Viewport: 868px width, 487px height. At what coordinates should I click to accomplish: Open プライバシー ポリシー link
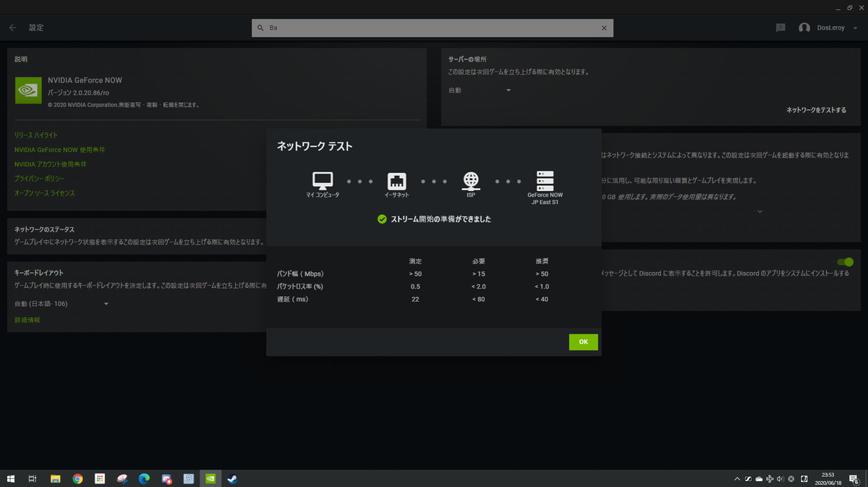click(x=39, y=179)
